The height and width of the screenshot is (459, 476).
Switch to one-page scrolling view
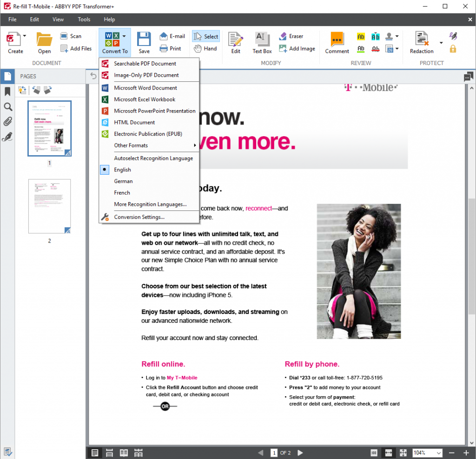[x=109, y=453]
